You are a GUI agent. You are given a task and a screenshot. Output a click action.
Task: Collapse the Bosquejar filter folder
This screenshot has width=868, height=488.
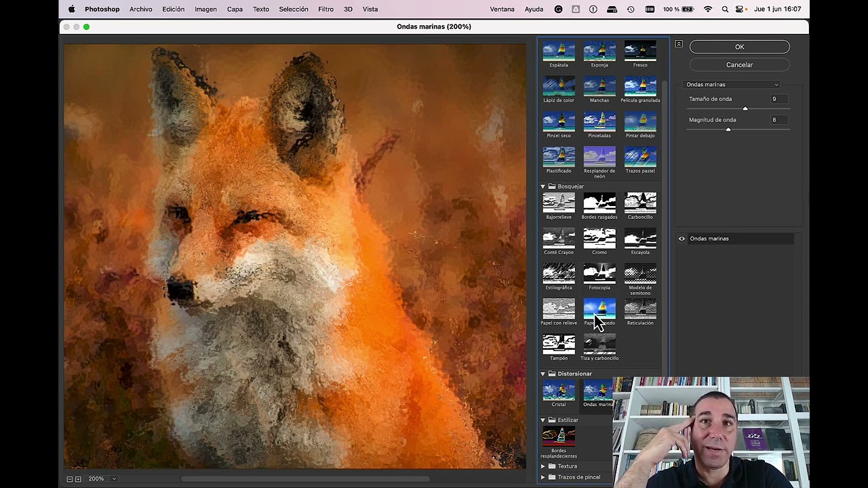pos(543,186)
